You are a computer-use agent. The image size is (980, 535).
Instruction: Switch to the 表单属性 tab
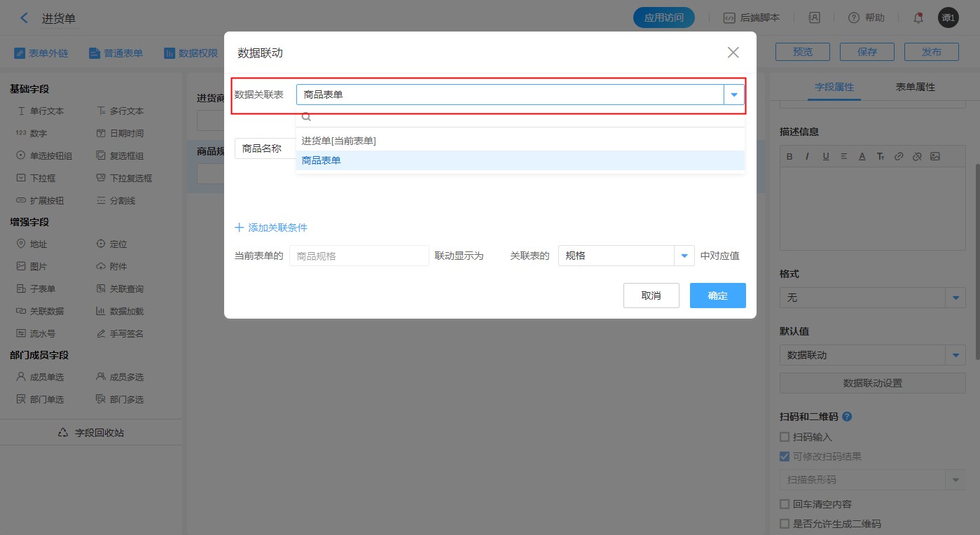[915, 88]
